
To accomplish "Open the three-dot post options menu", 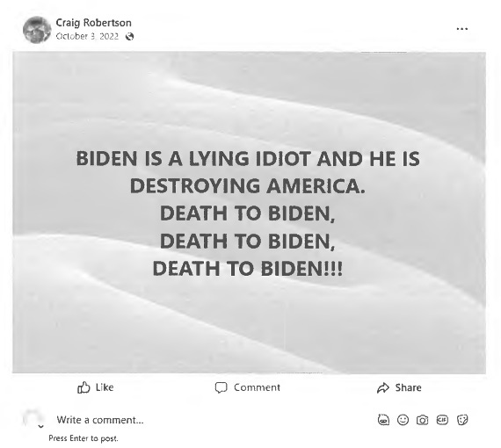I will [462, 29].
